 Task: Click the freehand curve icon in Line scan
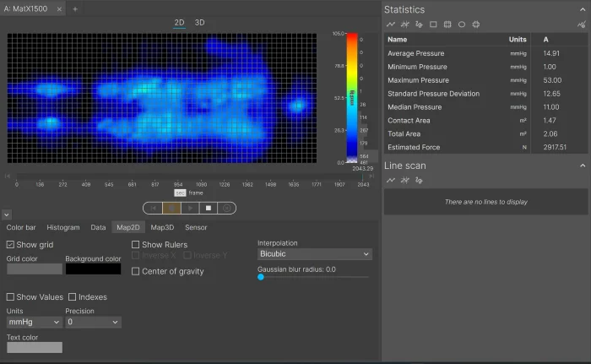(x=419, y=180)
